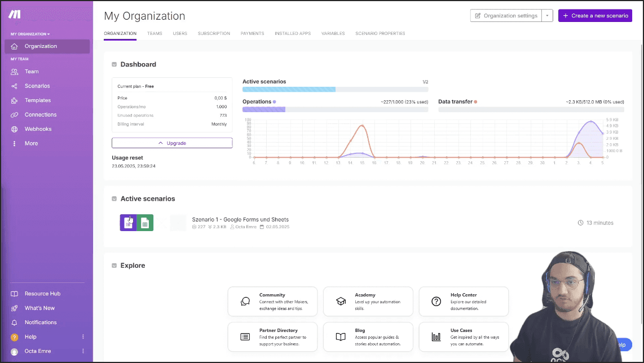Click the Help question mark icon
This screenshot has height=363, width=644.
pos(14,337)
